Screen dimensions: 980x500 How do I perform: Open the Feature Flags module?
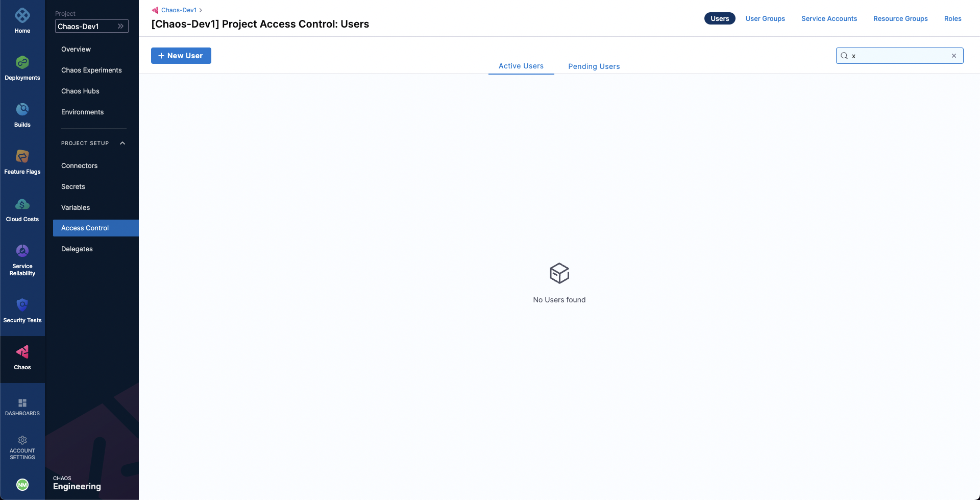coord(22,162)
